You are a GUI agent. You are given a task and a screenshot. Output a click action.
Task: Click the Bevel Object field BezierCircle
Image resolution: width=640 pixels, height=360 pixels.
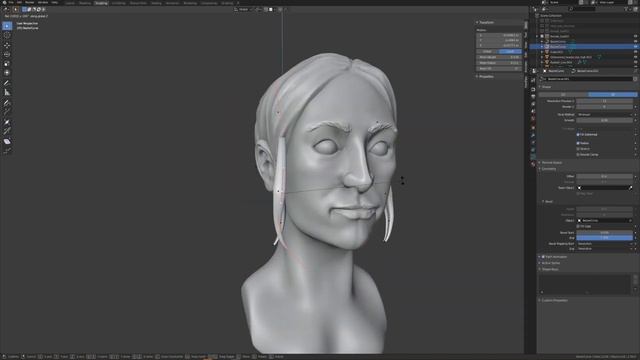pos(604,220)
